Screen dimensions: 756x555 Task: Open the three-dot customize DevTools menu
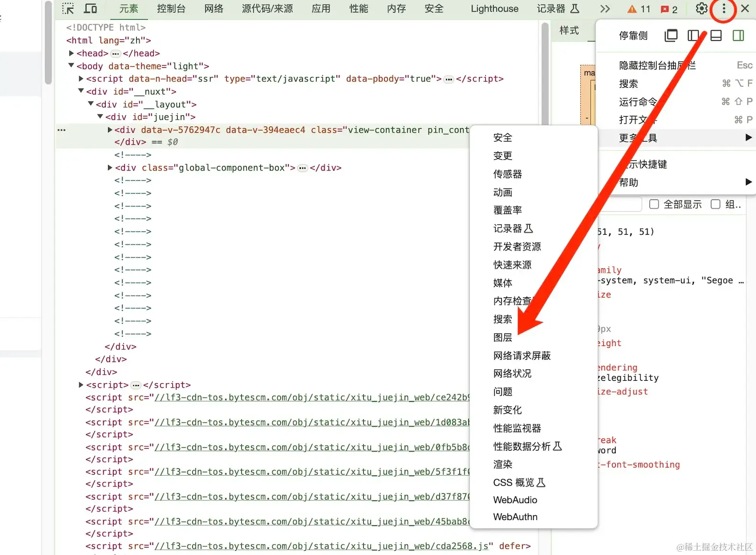[x=723, y=9]
